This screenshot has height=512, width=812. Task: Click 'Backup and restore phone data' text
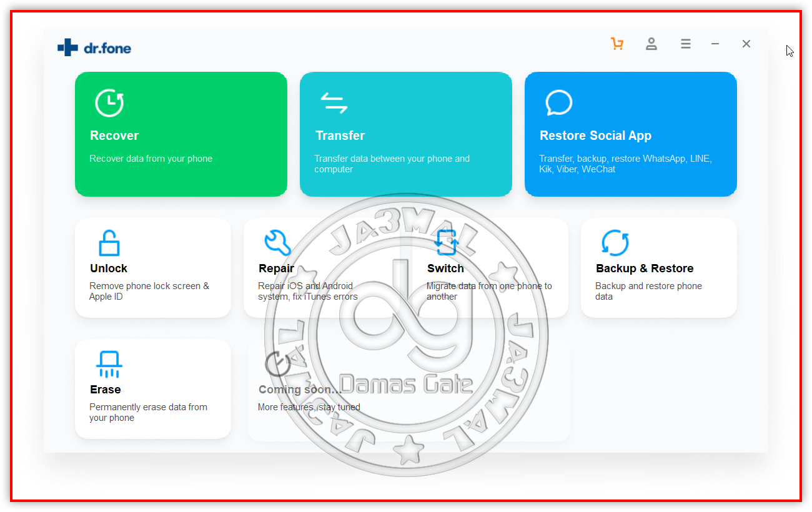click(648, 291)
